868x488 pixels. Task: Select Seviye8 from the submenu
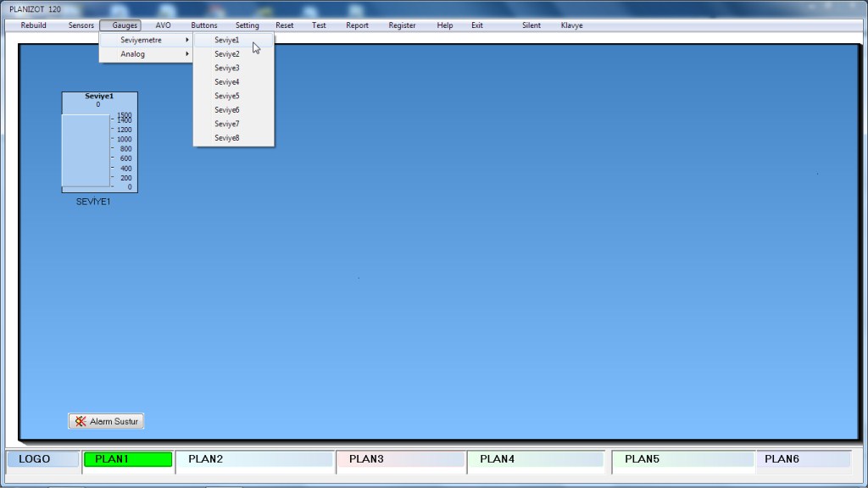[x=234, y=138]
